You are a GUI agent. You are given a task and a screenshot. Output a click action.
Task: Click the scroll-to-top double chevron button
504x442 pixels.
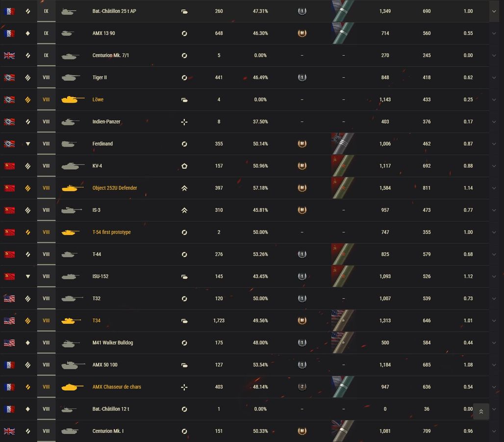481,412
